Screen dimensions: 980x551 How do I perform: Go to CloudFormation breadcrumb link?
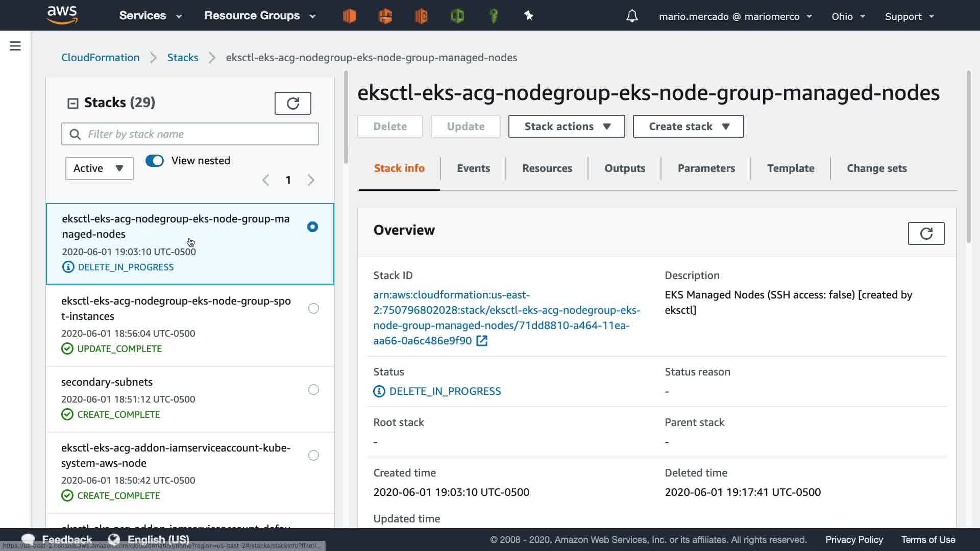click(101, 58)
